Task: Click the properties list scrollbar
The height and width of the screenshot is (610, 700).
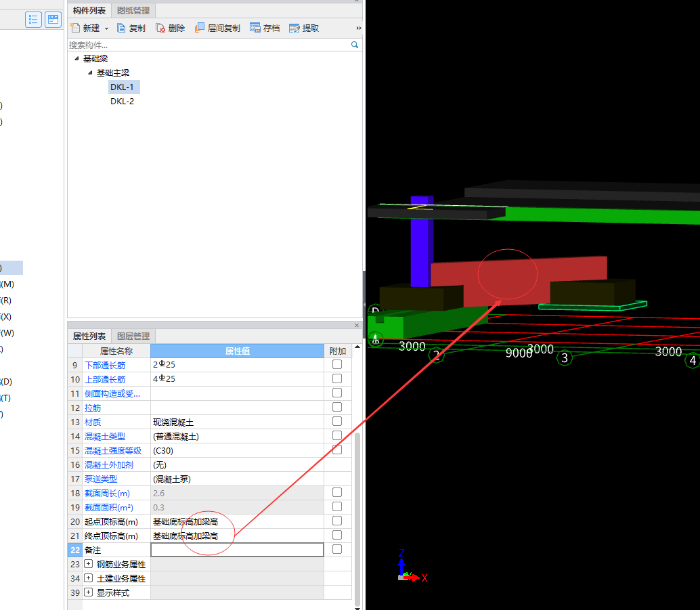Action: [x=357, y=518]
